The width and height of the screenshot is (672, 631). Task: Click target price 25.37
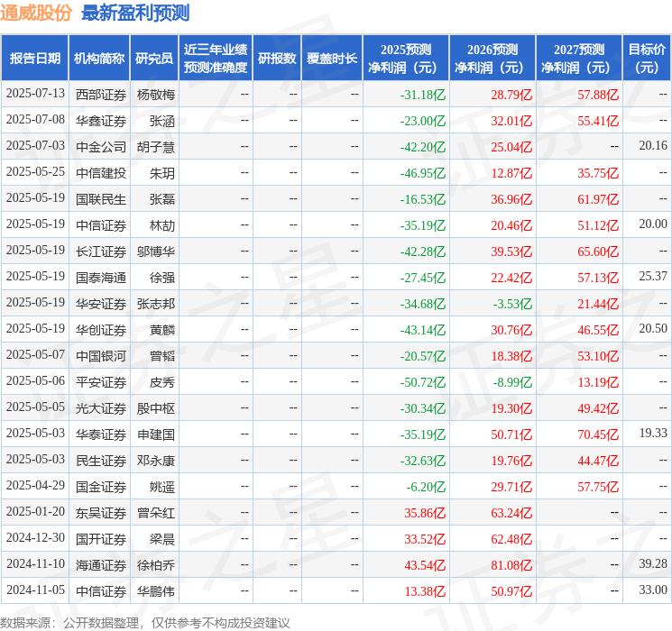(x=653, y=277)
